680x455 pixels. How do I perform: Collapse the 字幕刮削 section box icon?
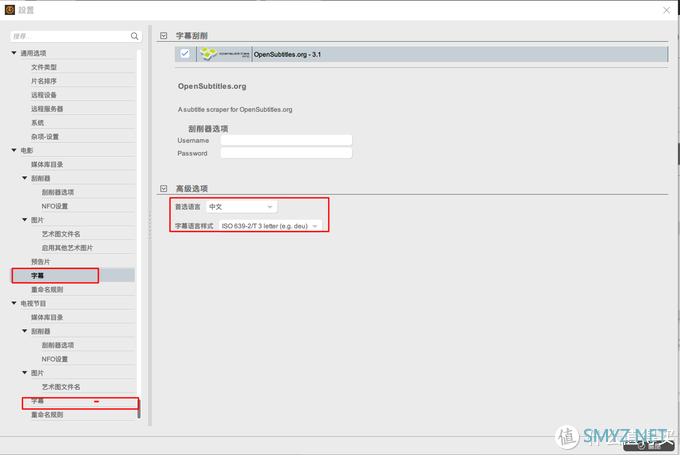click(163, 36)
